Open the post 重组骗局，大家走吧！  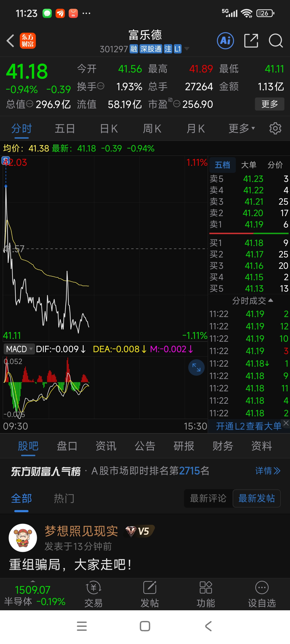[x=70, y=564]
